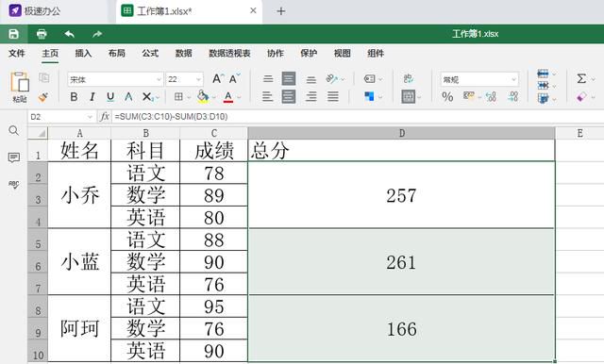
Task: Click the decrease decimal places icon
Action: pos(513,96)
